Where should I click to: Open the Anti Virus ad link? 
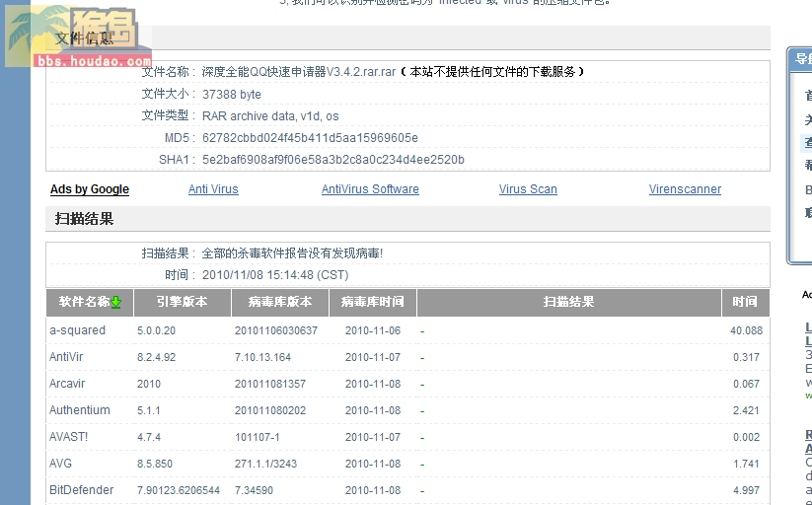tap(213, 189)
